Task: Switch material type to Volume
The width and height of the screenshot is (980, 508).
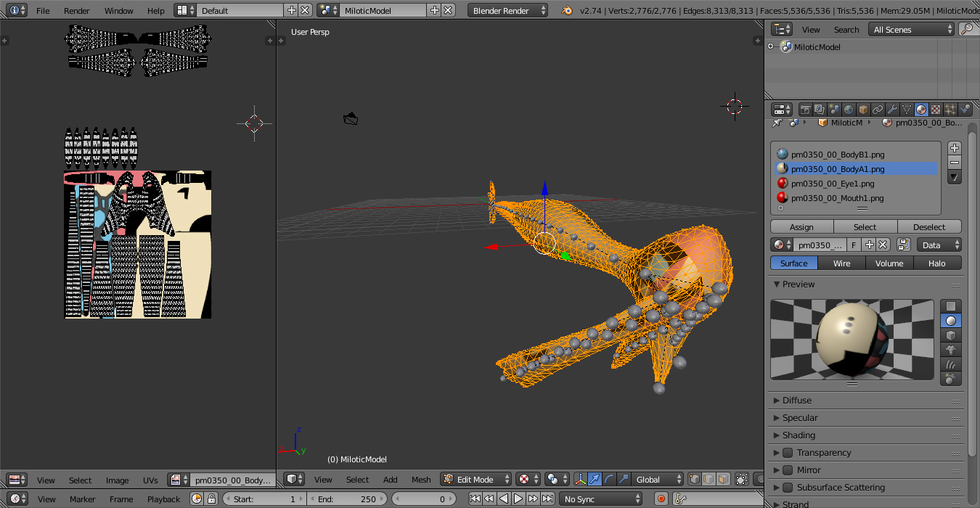Action: coord(889,263)
